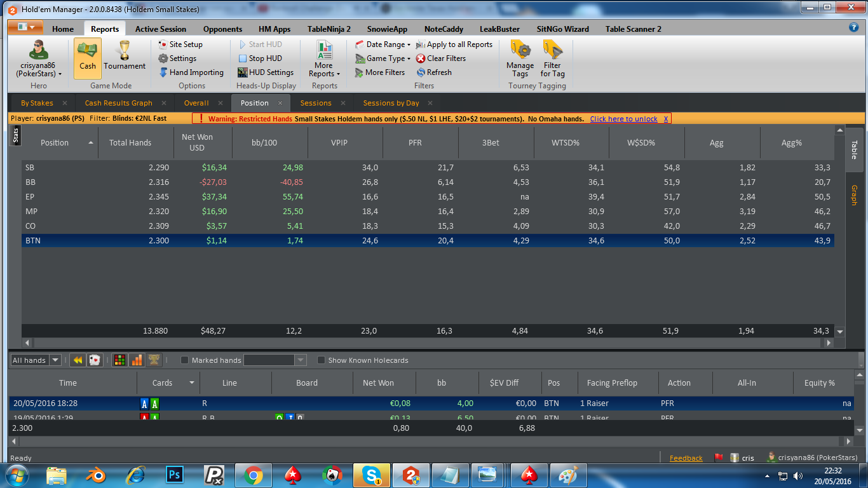Open More Filters
The width and height of the screenshot is (868, 488).
tap(379, 72)
